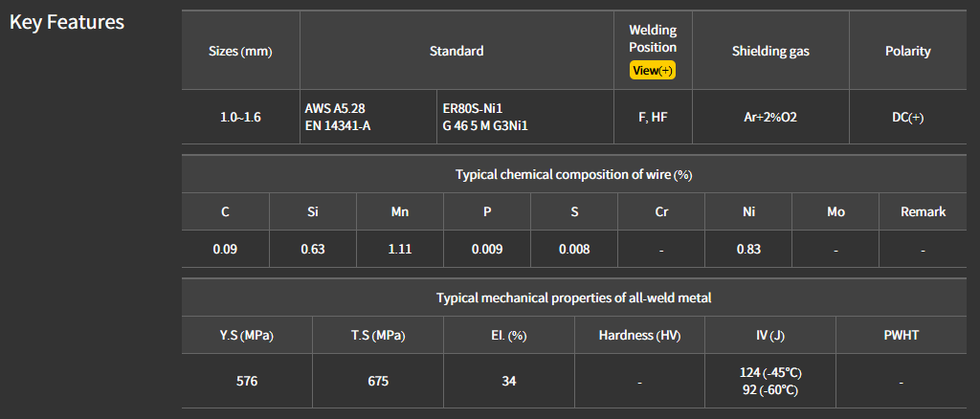Click the F, HF welding position cell
980x419 pixels.
(653, 118)
